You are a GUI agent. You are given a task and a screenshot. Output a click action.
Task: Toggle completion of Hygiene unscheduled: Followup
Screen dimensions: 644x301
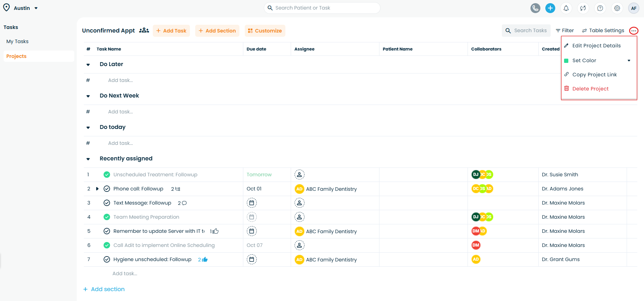(107, 259)
